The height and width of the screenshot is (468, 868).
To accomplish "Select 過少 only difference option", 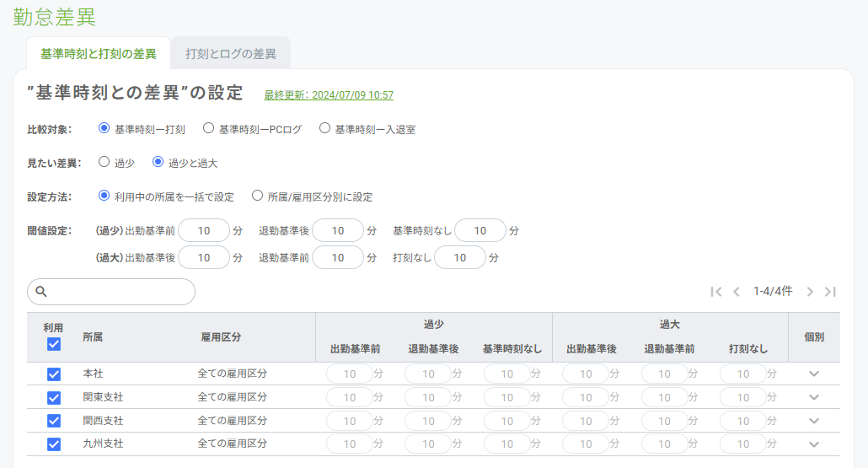I will (104, 163).
